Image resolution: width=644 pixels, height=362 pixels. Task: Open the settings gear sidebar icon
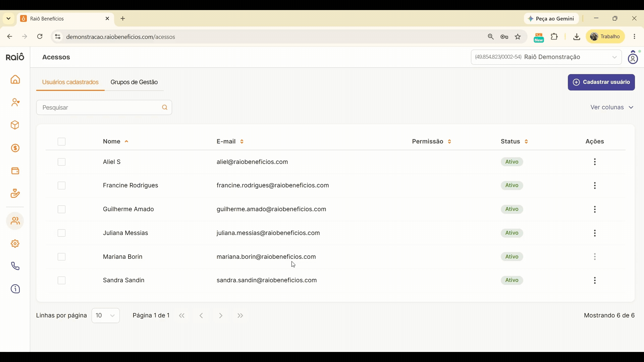(15, 245)
